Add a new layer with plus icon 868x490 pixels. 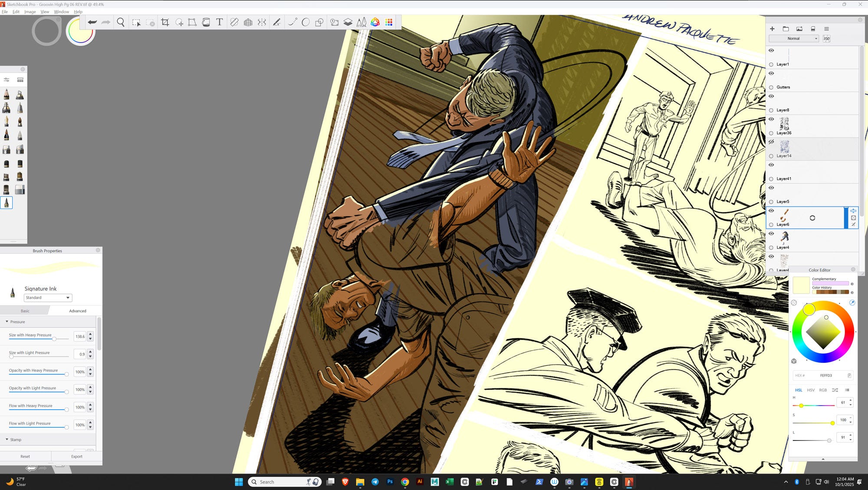coord(772,29)
